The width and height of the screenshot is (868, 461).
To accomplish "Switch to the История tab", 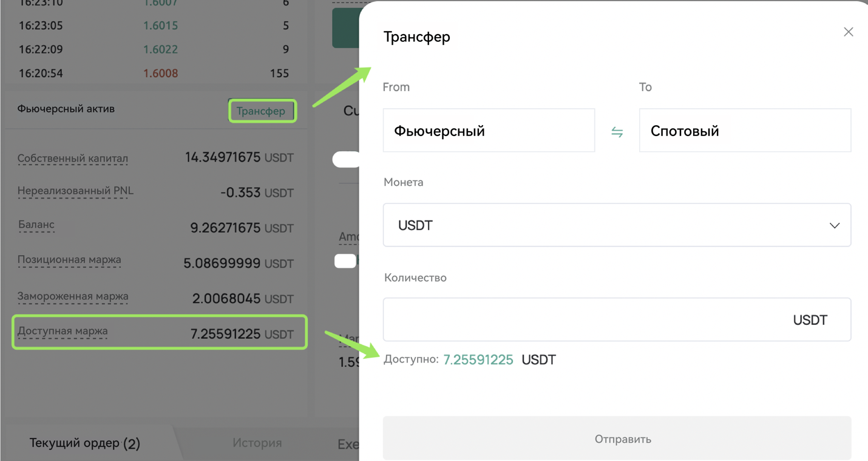I will coord(257,443).
